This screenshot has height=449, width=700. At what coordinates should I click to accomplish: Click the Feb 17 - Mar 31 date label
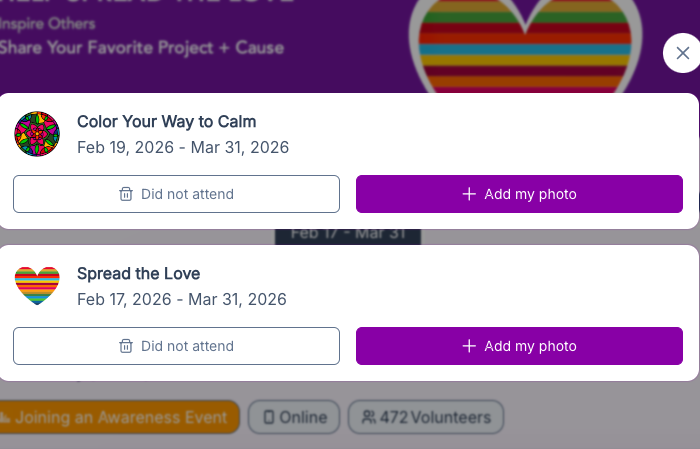347,235
